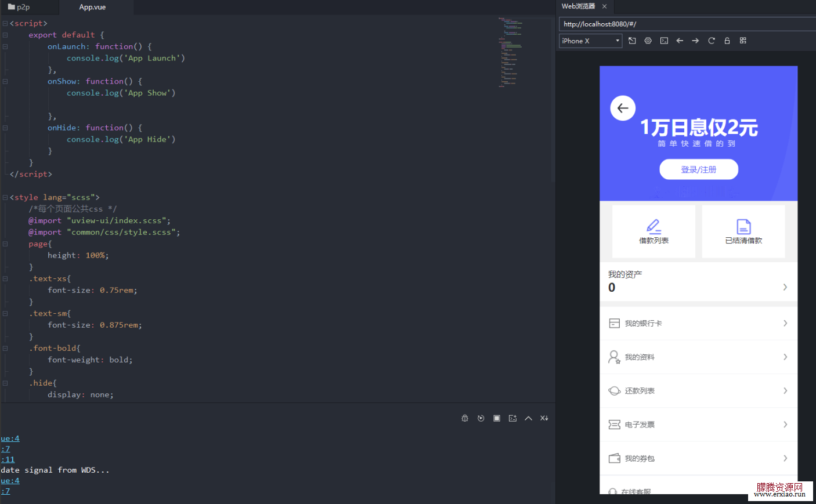Open 我的资料 menu row
The image size is (816, 504).
698,357
